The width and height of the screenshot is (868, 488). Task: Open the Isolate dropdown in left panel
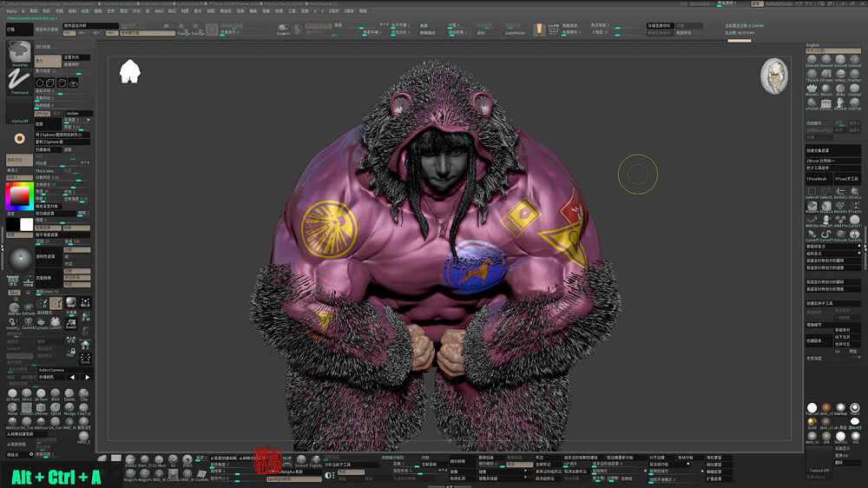pos(78,114)
